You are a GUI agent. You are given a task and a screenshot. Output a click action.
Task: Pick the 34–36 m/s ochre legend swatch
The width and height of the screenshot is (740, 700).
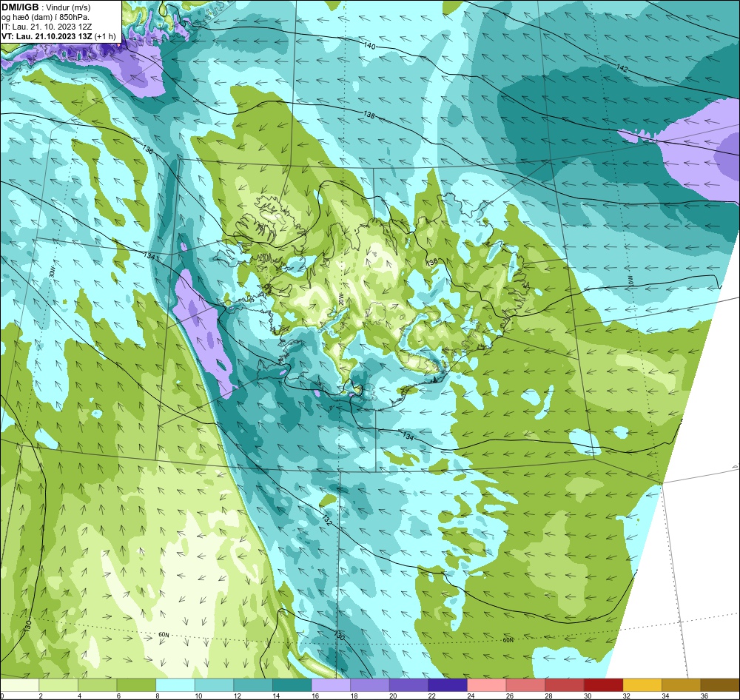682,684
